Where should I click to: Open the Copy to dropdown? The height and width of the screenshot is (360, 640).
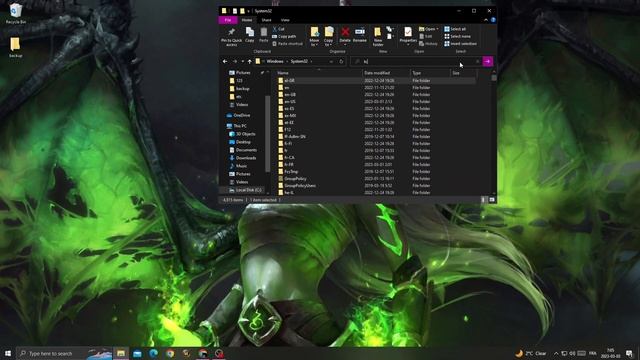click(329, 36)
